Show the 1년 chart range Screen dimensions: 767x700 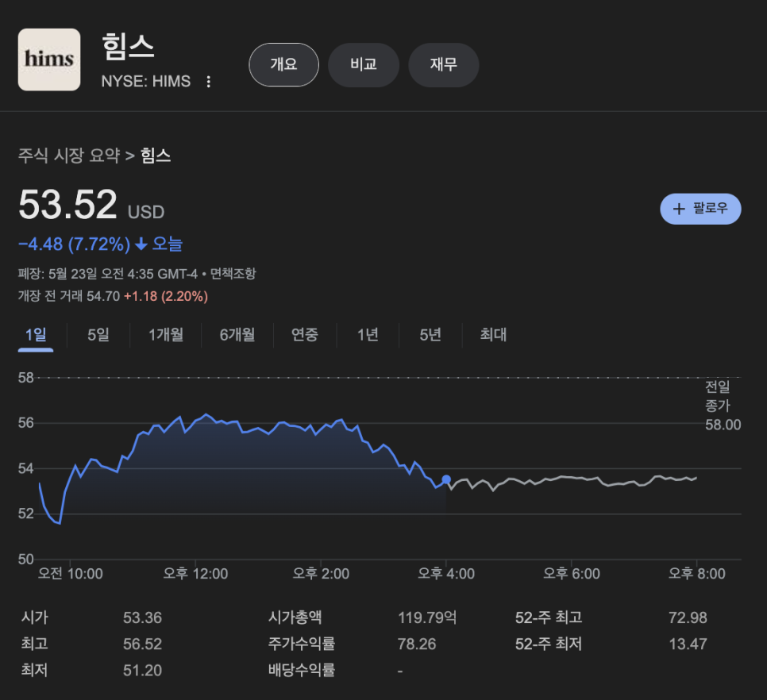(x=368, y=335)
